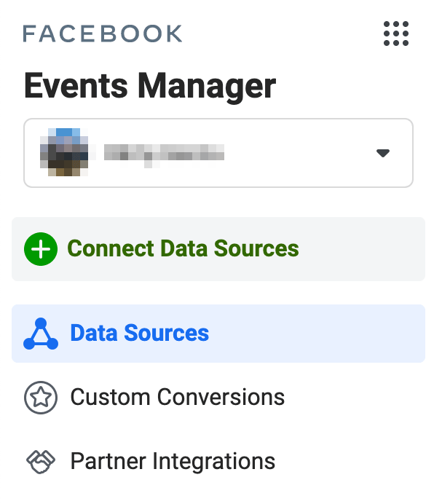Click the Custom Conversions text label
This screenshot has height=504, width=434.
[x=178, y=398]
